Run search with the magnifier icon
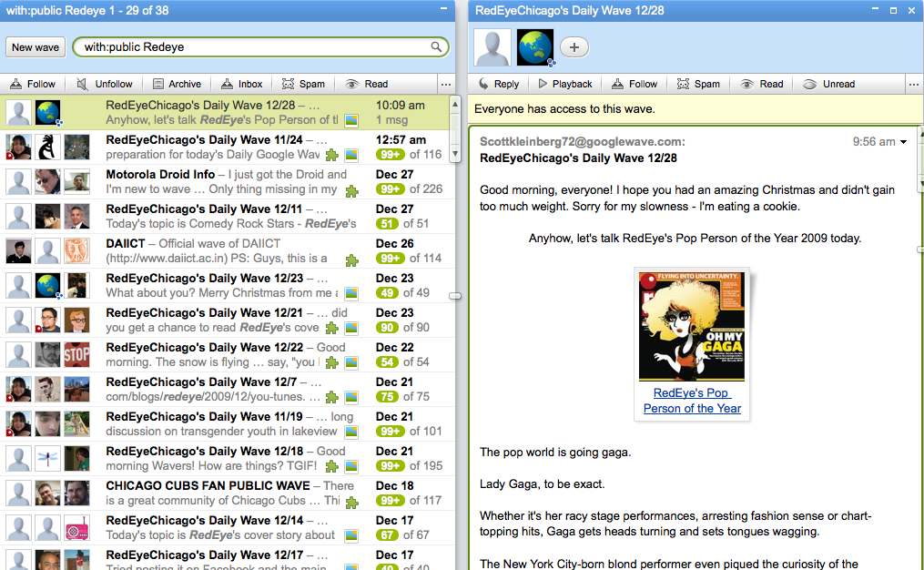The image size is (924, 570). tap(436, 46)
